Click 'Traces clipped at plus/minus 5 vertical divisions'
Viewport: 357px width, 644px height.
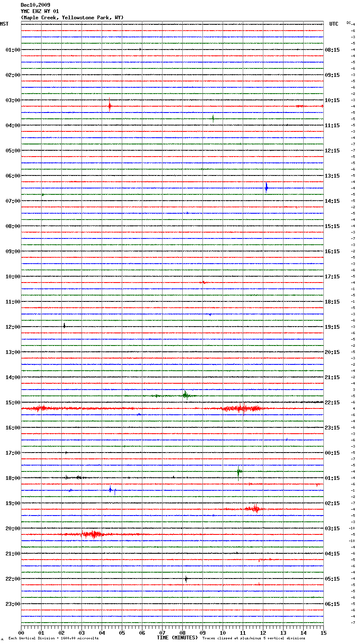tap(254, 639)
